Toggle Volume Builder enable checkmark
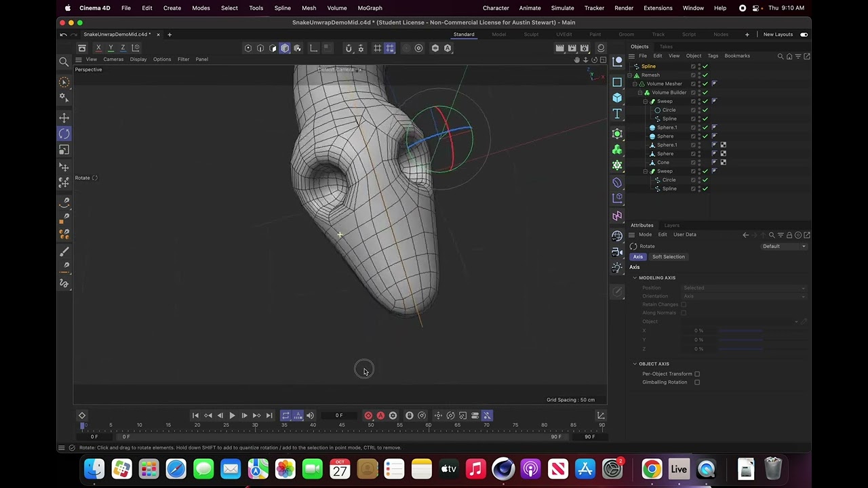 click(x=705, y=93)
